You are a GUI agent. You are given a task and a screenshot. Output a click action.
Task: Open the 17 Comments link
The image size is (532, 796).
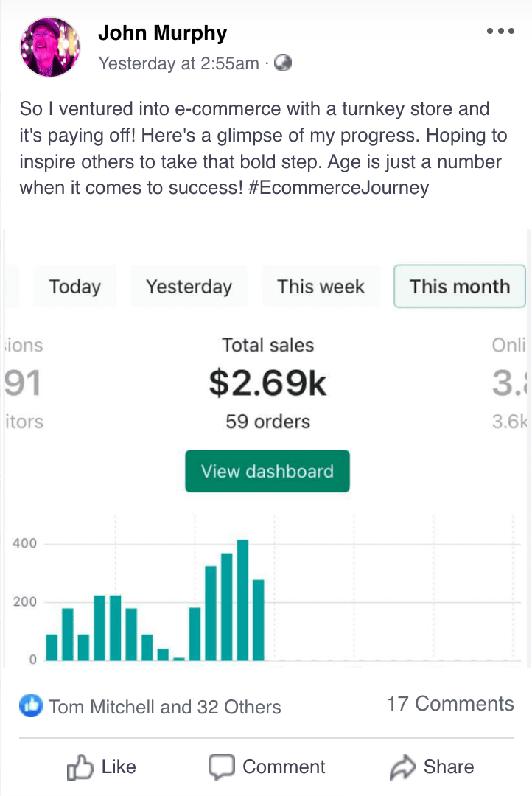[450, 704]
